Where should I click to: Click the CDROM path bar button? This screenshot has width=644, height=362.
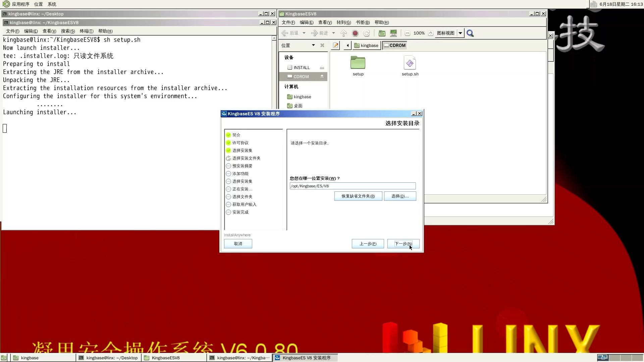pyautogui.click(x=394, y=45)
